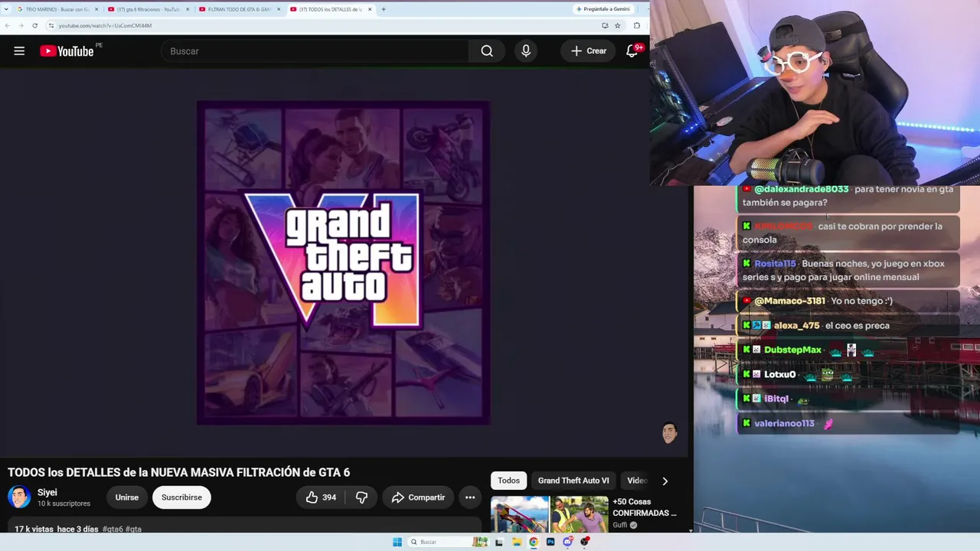Go forward in the browser
This screenshot has height=551, width=980.
21,25
